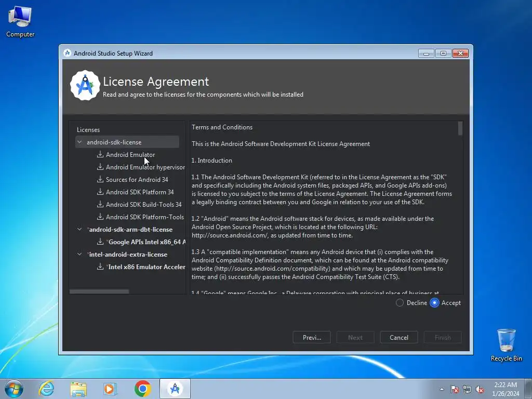The image size is (532, 399).
Task: Click the muted volume tray icon
Action: [x=480, y=390]
